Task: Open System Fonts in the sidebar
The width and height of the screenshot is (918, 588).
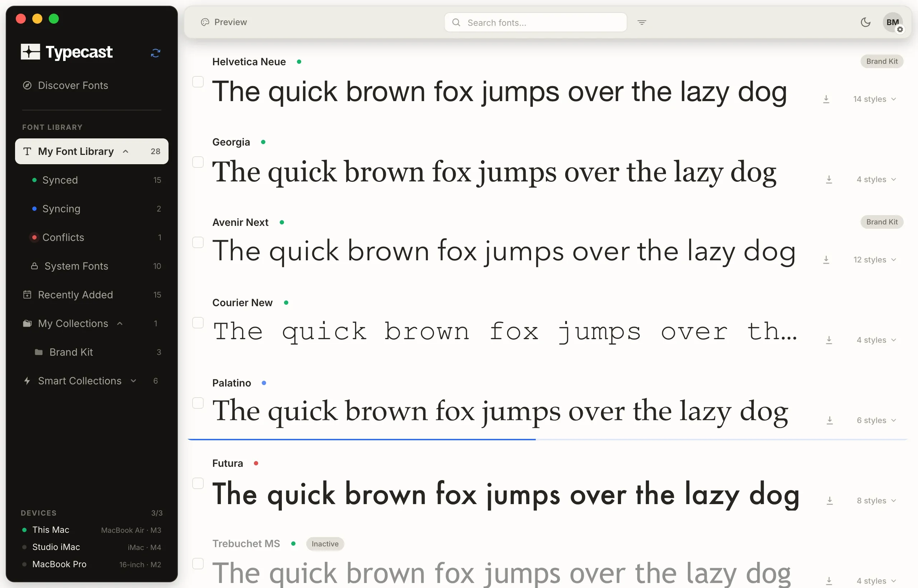Action: [92, 266]
